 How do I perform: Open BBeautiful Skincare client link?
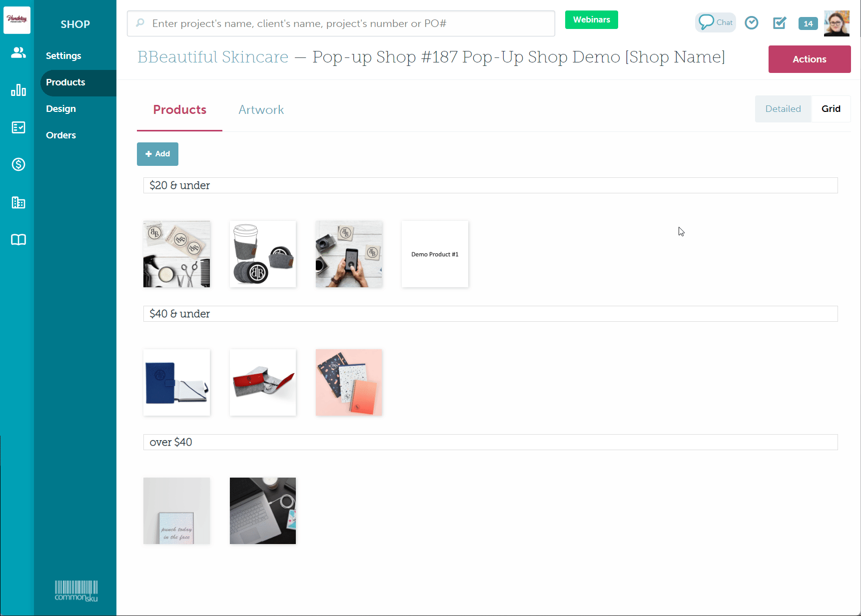[213, 57]
